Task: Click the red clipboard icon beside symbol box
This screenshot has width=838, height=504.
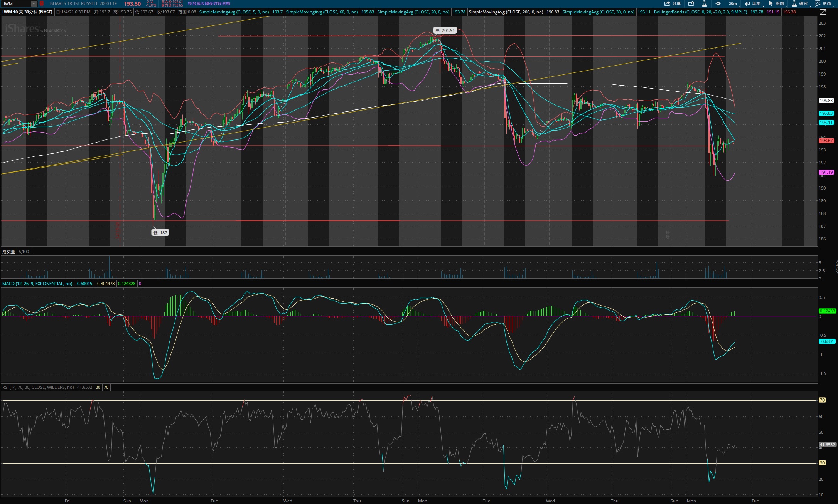Action: [x=42, y=3]
